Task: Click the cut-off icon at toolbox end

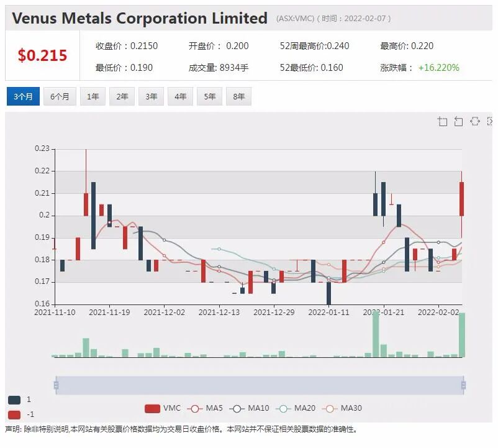Action: 489,121
